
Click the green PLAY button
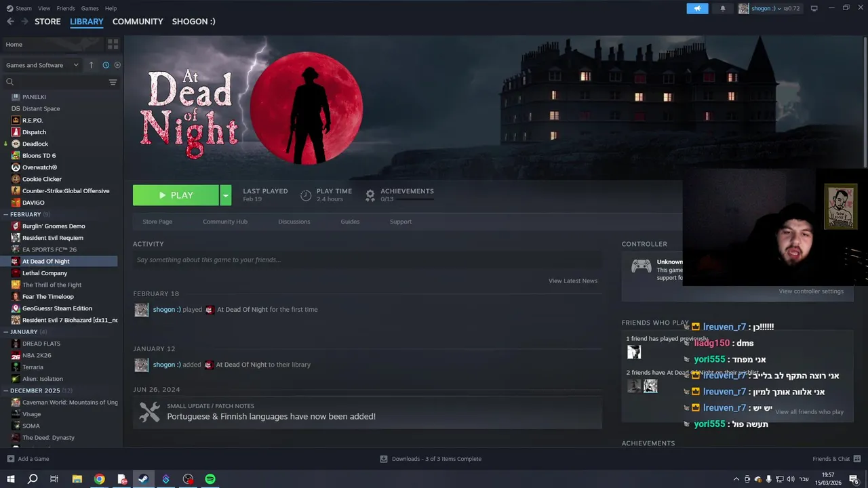(x=176, y=195)
